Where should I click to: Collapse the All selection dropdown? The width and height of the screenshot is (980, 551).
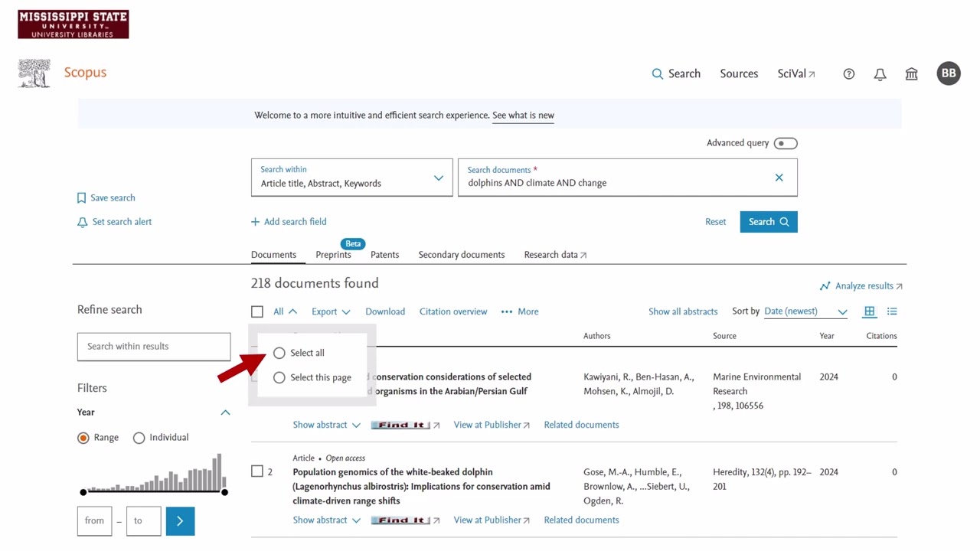pyautogui.click(x=285, y=311)
